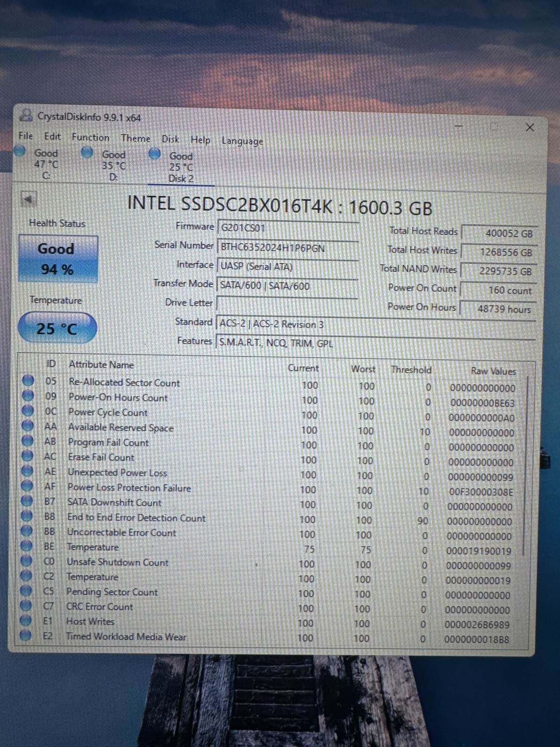This screenshot has height=747, width=560.
Task: Click the status dot for Available Reserved Space
Action: coord(28,425)
